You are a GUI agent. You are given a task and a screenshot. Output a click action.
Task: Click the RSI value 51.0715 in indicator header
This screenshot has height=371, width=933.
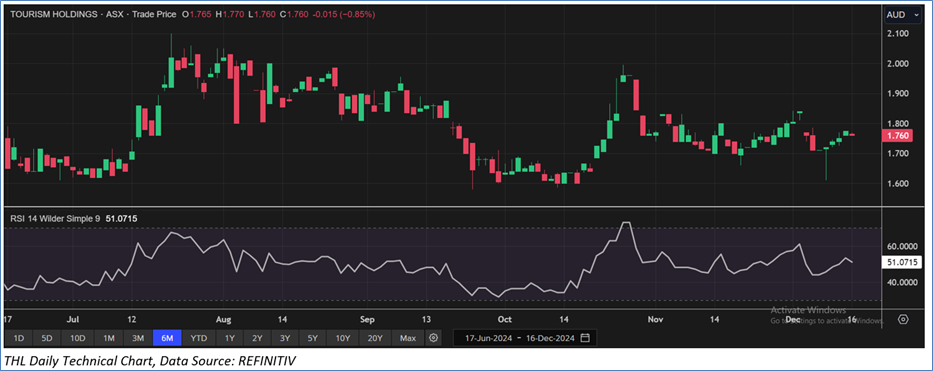click(122, 219)
